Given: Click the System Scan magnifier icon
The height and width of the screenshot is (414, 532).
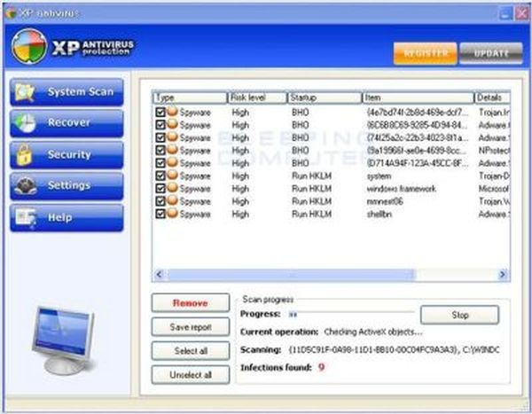Looking at the screenshot, I should pyautogui.click(x=25, y=92).
